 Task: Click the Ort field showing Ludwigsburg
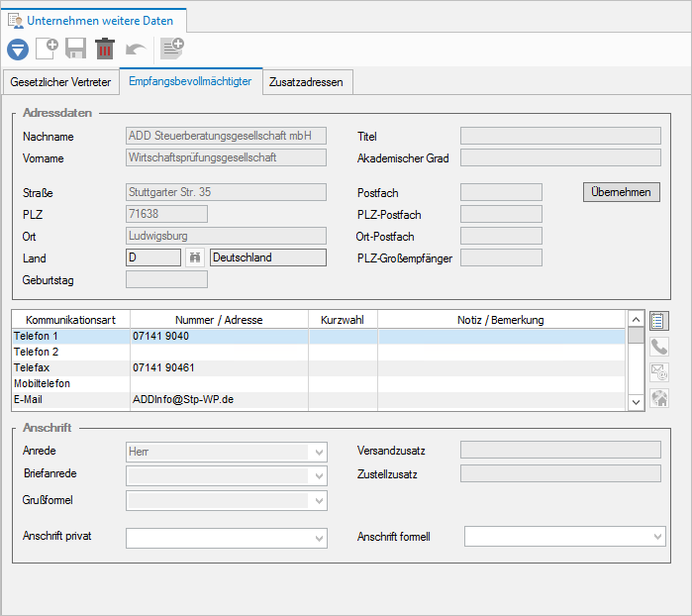pyautogui.click(x=226, y=236)
